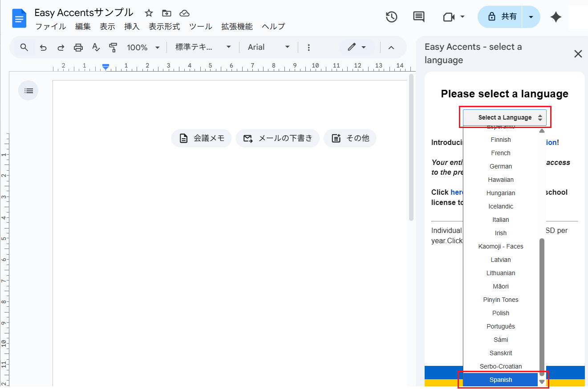This screenshot has width=588, height=389.
Task: Click the undo arrow
Action: 43,47
